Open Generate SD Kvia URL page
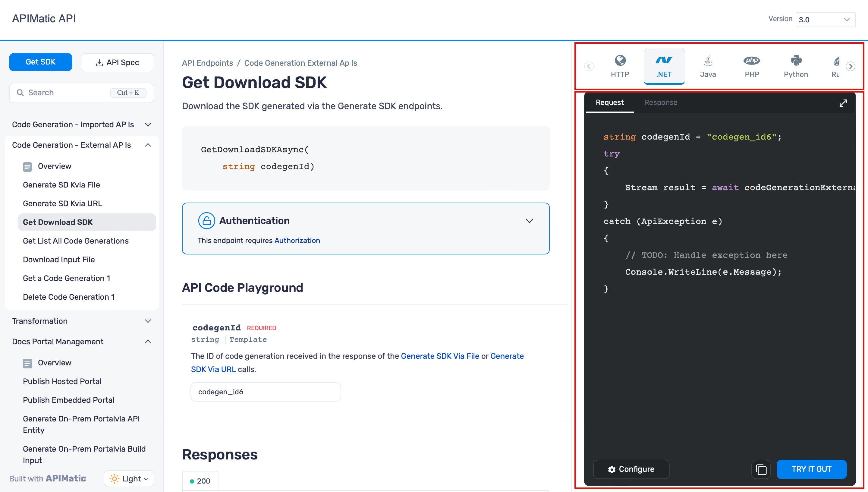Screen dimensions: 868x492 (x=62, y=203)
